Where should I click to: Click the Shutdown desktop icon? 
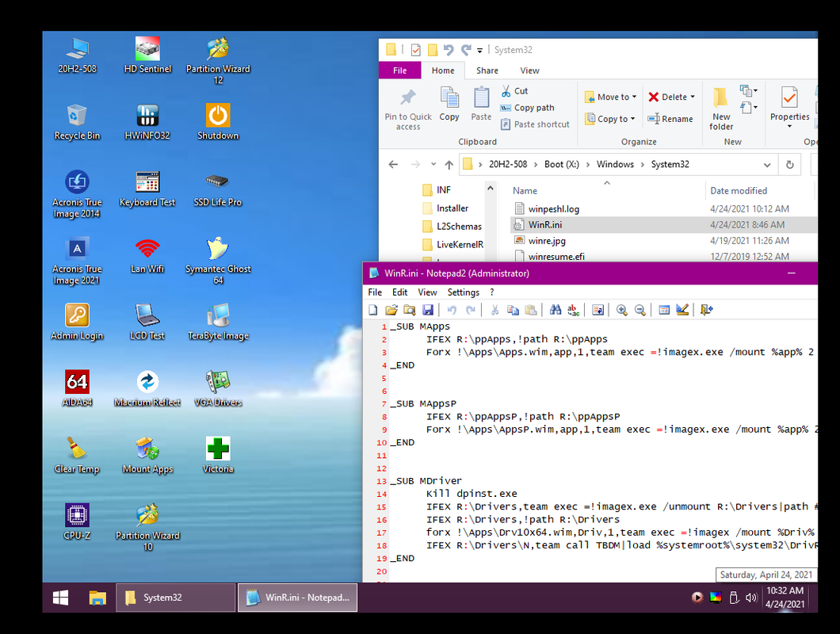tap(218, 122)
